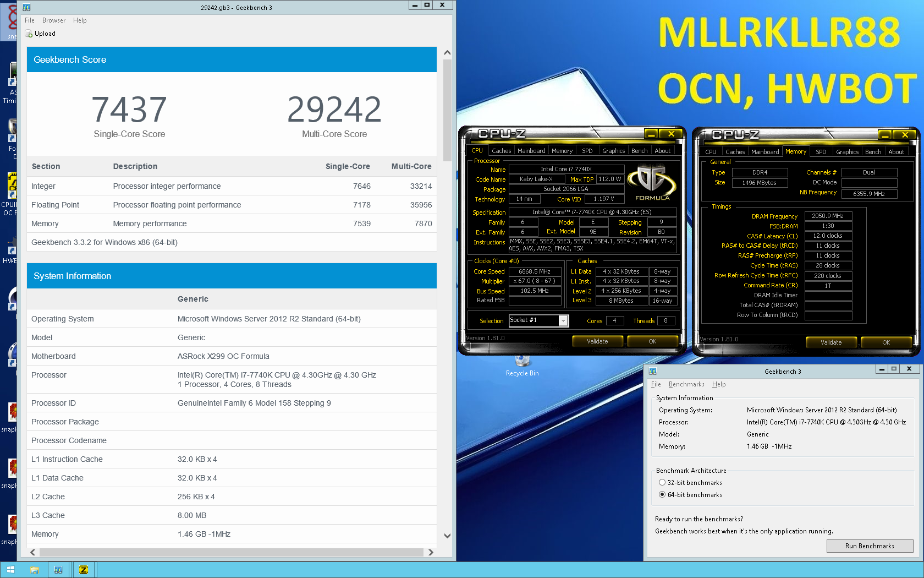This screenshot has width=924, height=578.
Task: Switch to Caches tab in left CPU-Z
Action: coord(501,151)
